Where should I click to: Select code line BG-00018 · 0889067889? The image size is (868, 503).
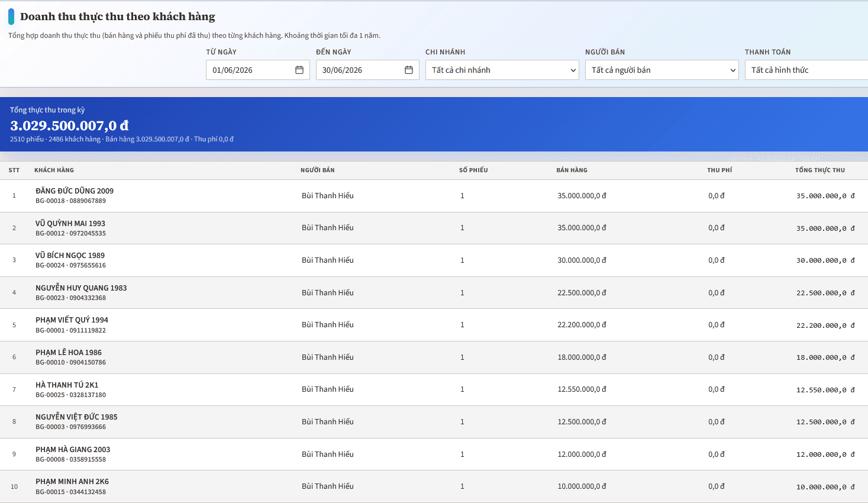70,201
